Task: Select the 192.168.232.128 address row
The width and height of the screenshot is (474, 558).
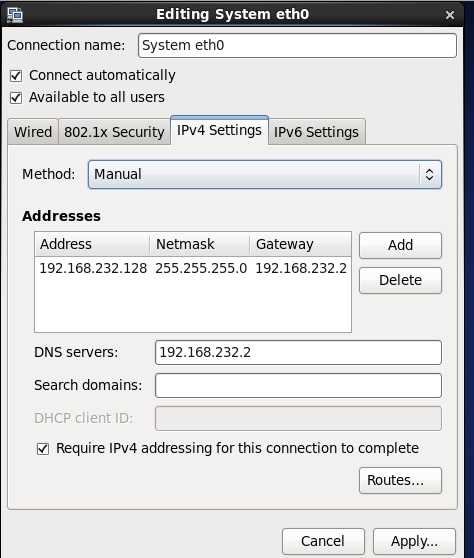Action: [193, 268]
